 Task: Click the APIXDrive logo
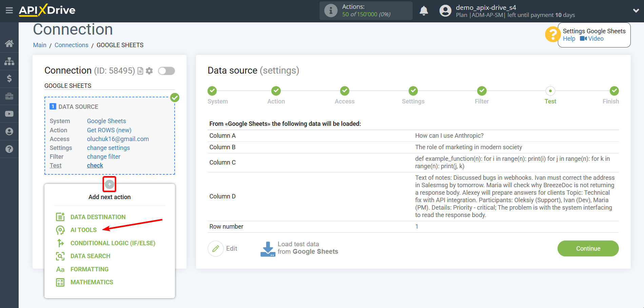tap(47, 10)
